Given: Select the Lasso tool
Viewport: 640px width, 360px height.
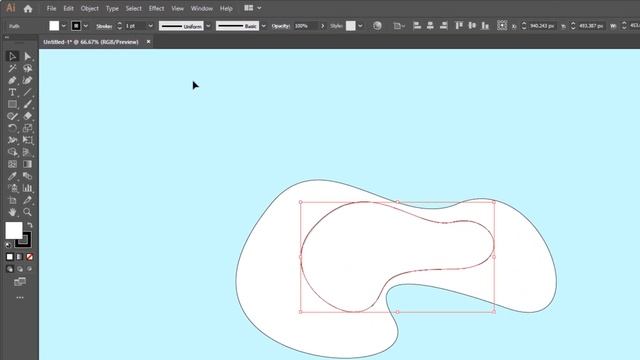Looking at the screenshot, I should coord(27,68).
